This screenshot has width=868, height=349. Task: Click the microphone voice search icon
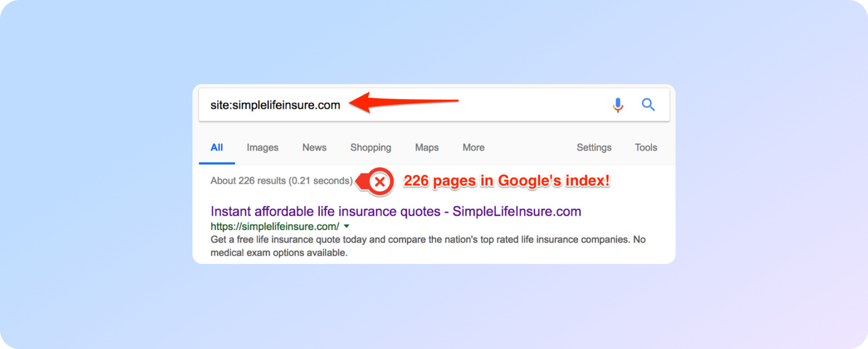618,104
